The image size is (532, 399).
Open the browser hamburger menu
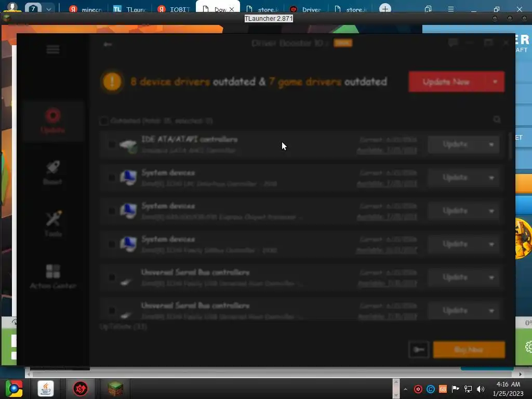(451, 9)
